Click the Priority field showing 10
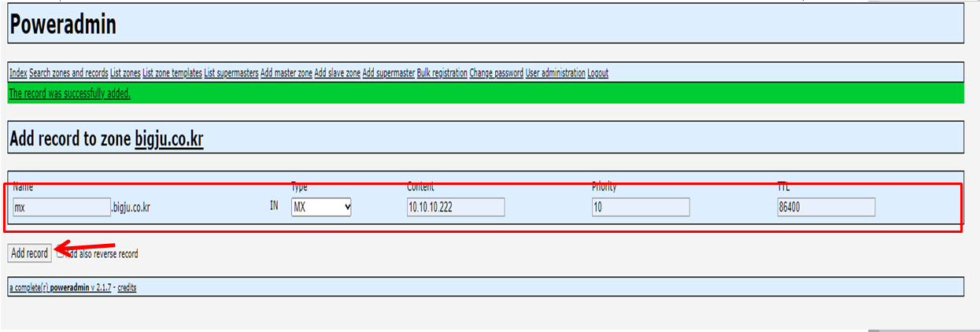 (x=641, y=207)
